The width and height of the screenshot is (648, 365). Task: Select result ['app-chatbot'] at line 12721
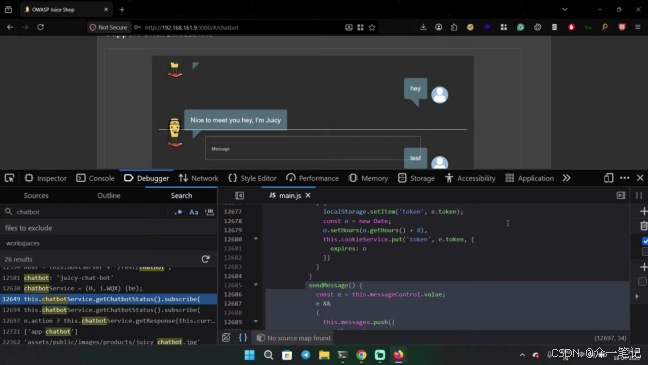click(109, 331)
